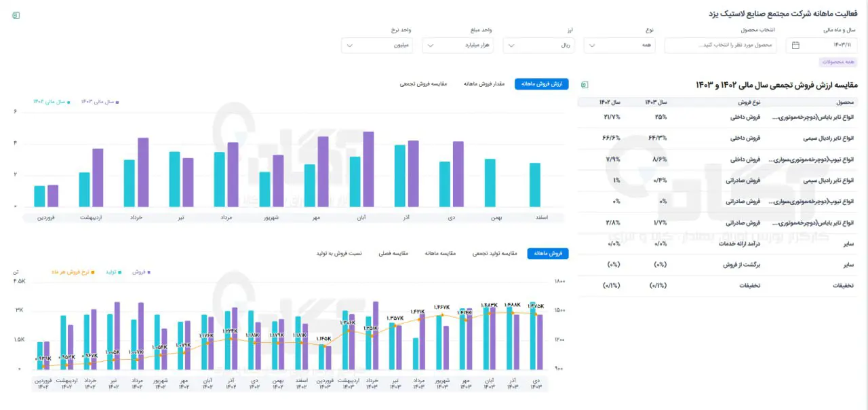Click the ۱/۷% cell for تایر بایاس صادراتی
868x410 pixels.
(660, 223)
